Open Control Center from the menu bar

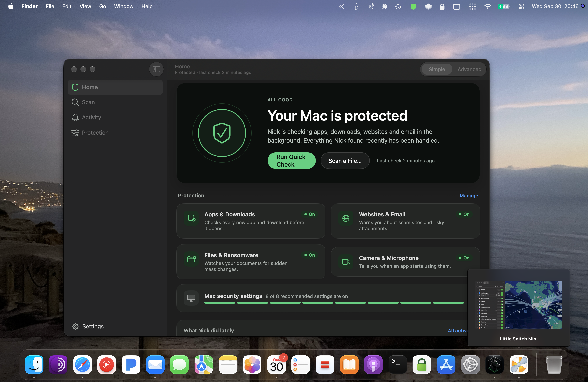(x=521, y=7)
